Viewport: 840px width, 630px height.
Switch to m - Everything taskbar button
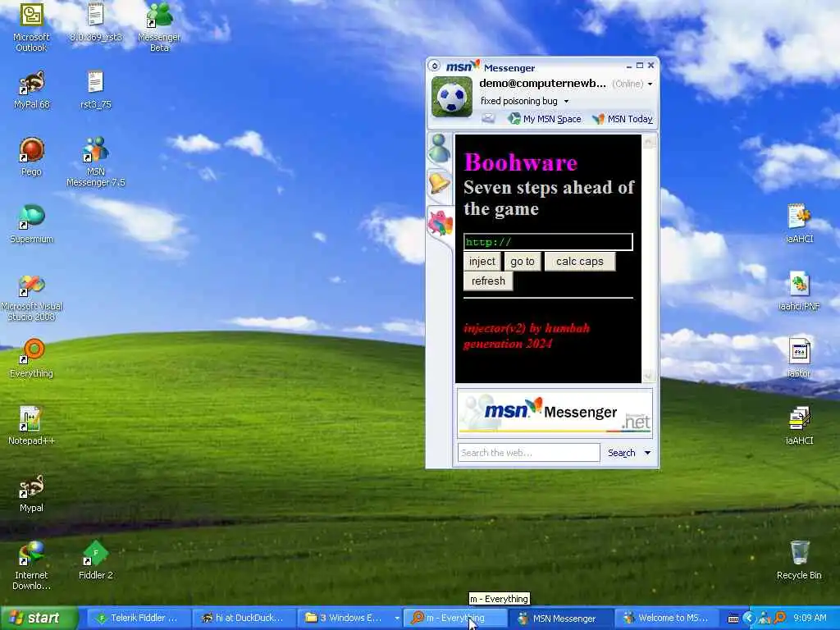454,619
